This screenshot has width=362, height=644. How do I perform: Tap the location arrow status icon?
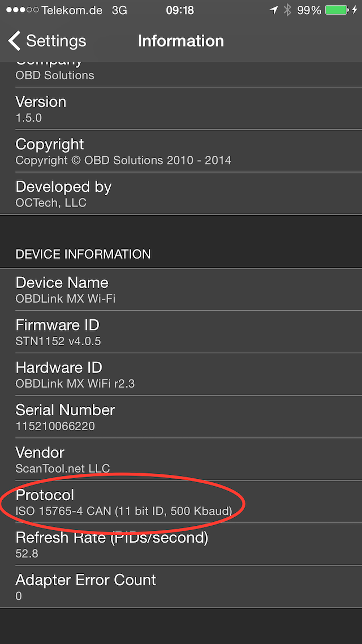click(x=274, y=10)
